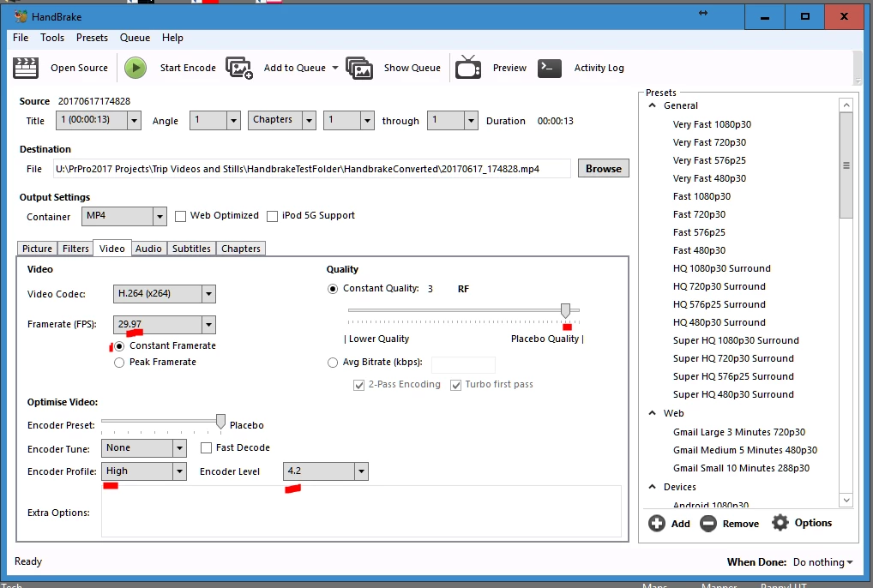Click the Extra Options text box
Viewport: 873px width, 588px height.
click(361, 511)
